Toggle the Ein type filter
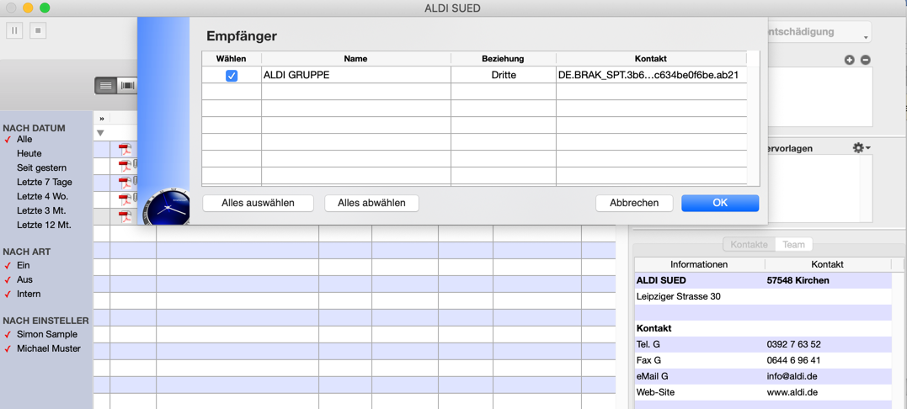 click(x=23, y=265)
